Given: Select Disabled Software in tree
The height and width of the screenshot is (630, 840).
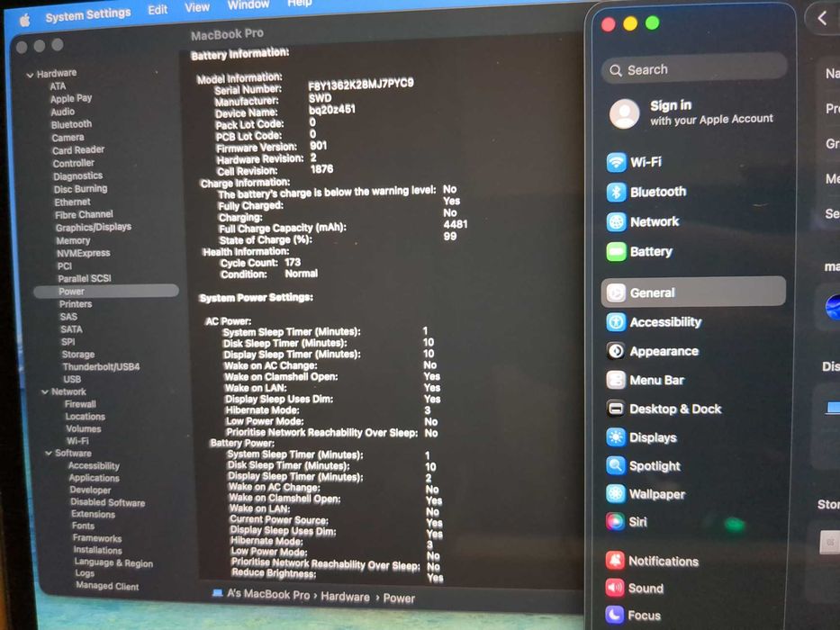Looking at the screenshot, I should (x=108, y=502).
